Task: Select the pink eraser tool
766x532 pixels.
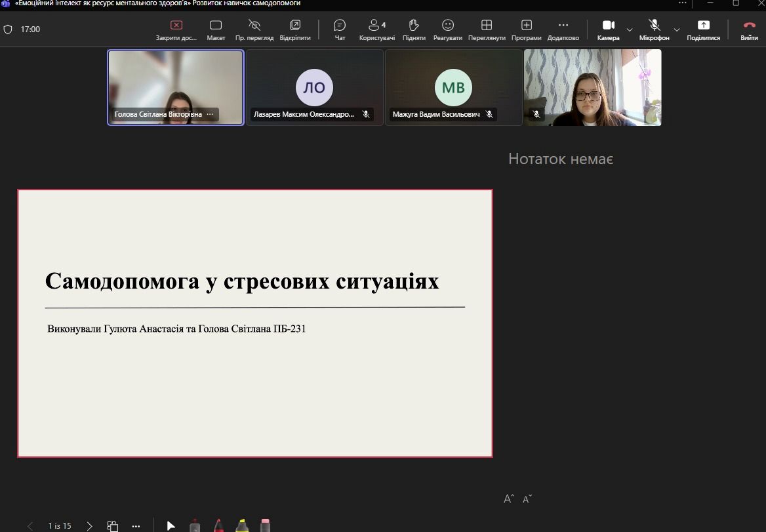Action: click(265, 525)
